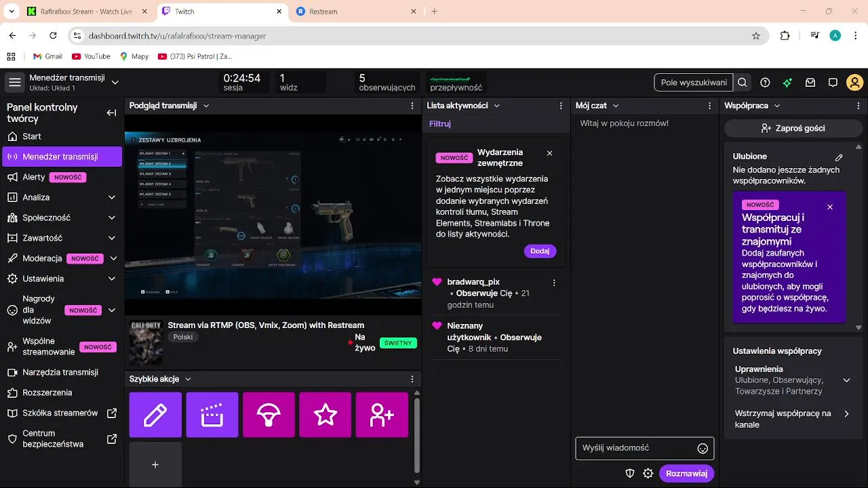Open the Lista aktywności title dropdown

(496, 106)
